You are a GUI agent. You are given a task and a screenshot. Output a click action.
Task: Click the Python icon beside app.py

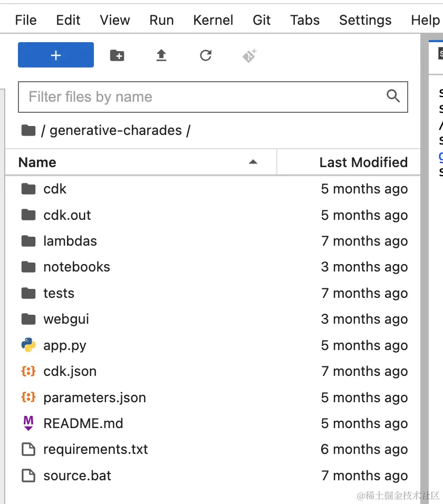(28, 345)
